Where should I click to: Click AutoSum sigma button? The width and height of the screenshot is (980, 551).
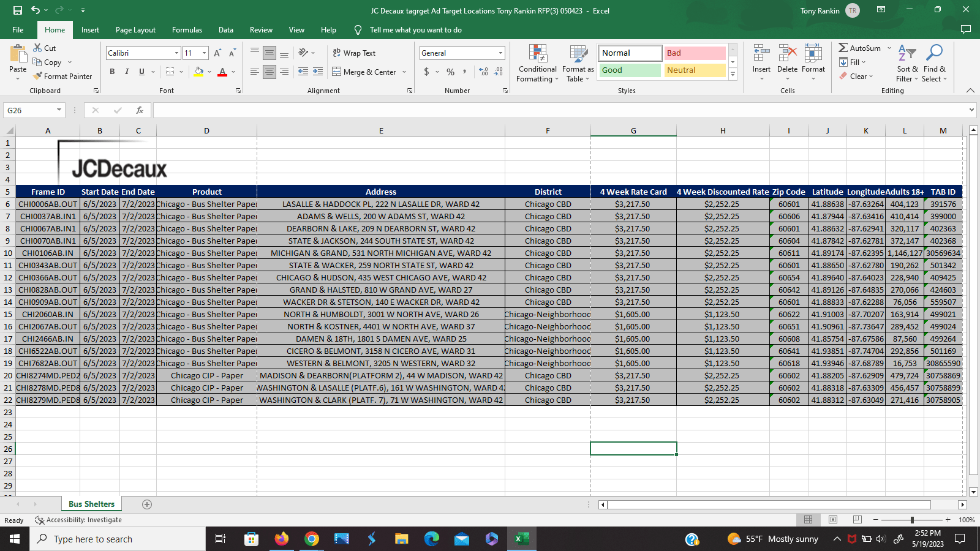tap(860, 48)
